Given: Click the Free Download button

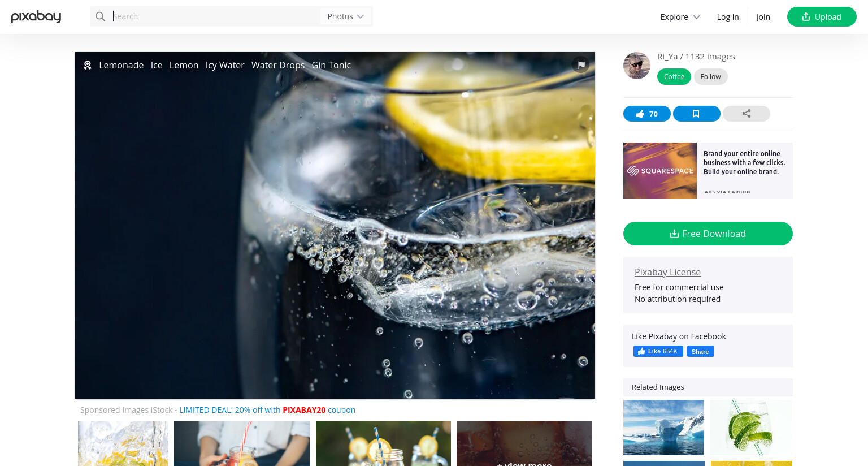Looking at the screenshot, I should (708, 234).
